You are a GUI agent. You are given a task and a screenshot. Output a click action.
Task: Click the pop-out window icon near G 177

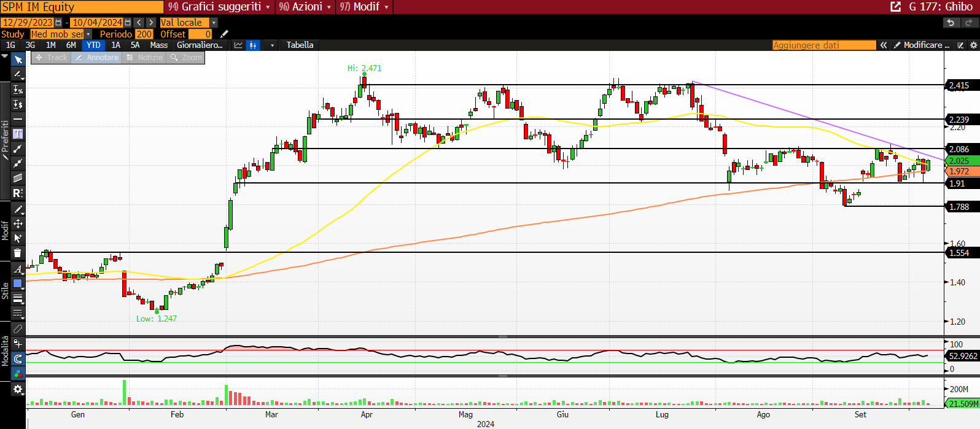coord(896,7)
